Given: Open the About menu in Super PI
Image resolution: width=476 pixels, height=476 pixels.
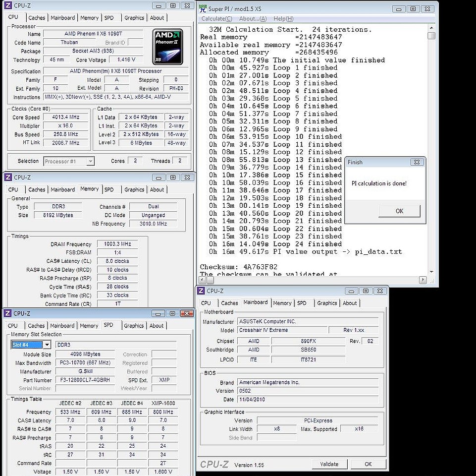Looking at the screenshot, I should (x=253, y=18).
